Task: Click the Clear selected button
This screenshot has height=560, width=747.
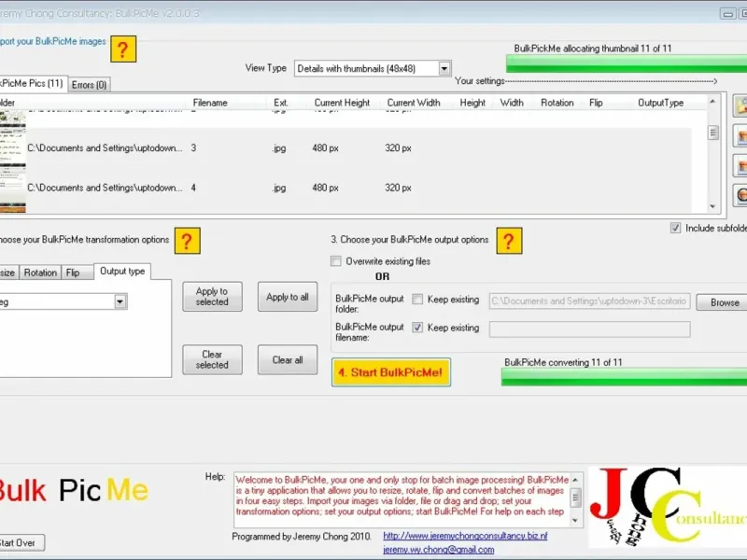Action: [x=212, y=359]
